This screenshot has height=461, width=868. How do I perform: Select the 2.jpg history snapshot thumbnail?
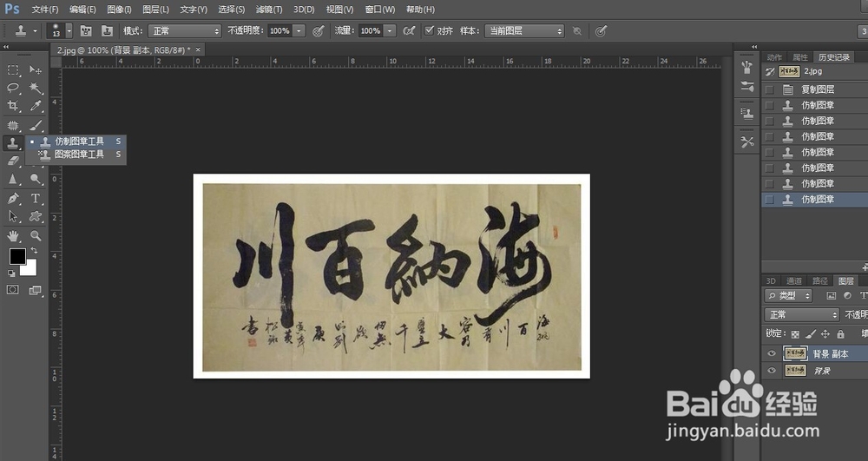(789, 71)
